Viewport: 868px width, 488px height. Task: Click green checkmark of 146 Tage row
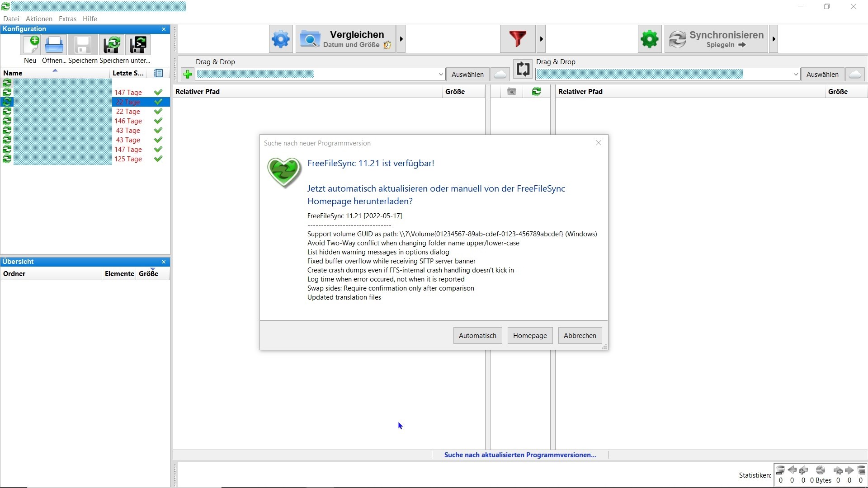(158, 121)
